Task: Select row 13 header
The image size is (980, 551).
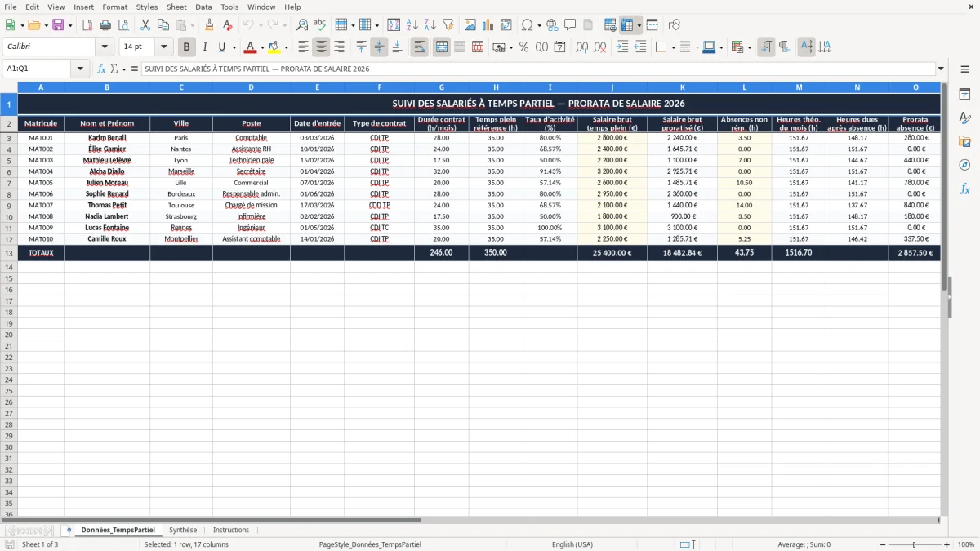Action: point(9,253)
